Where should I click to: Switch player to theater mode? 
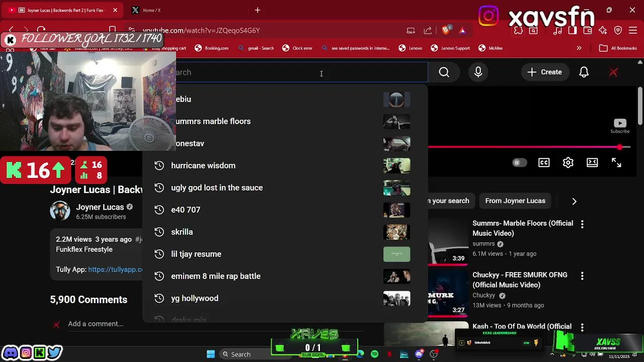[592, 162]
